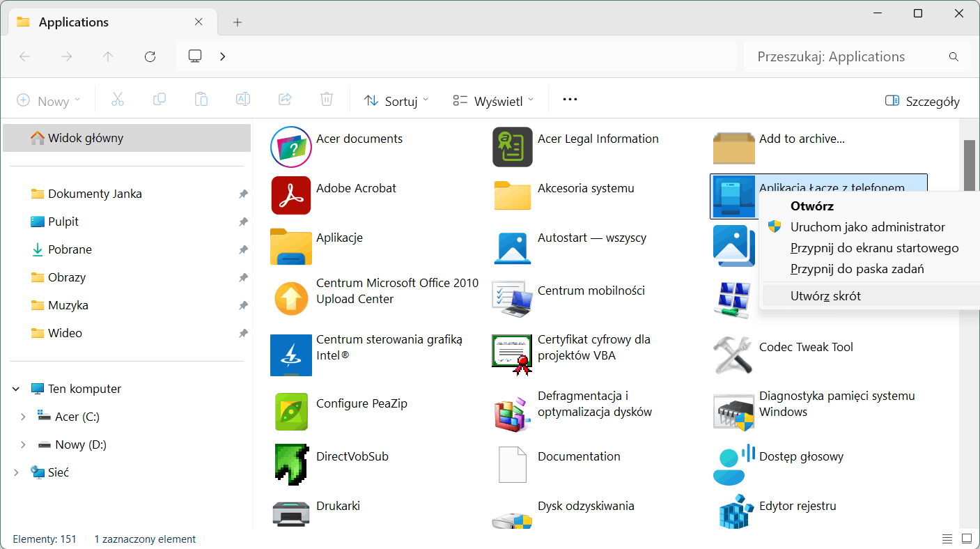This screenshot has width=980, height=549.
Task: Expand the Acer (C:) drive node
Action: coord(23,417)
